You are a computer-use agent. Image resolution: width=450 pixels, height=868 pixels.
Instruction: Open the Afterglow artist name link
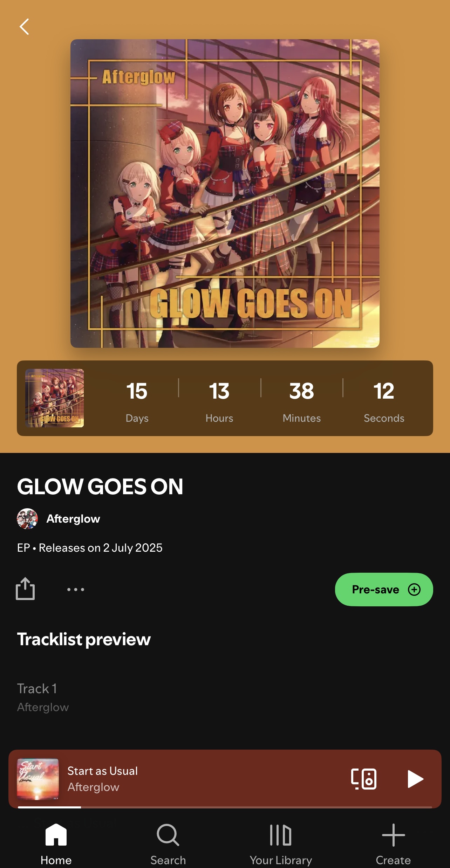click(x=73, y=519)
